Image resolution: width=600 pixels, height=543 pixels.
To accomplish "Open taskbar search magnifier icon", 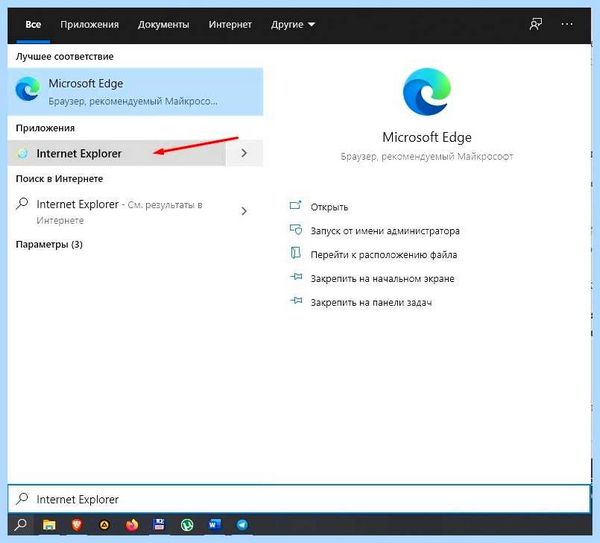I will pyautogui.click(x=21, y=525).
